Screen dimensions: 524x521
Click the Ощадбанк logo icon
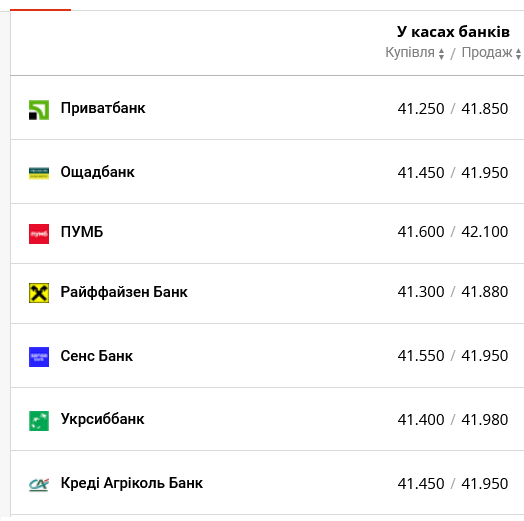tap(39, 173)
